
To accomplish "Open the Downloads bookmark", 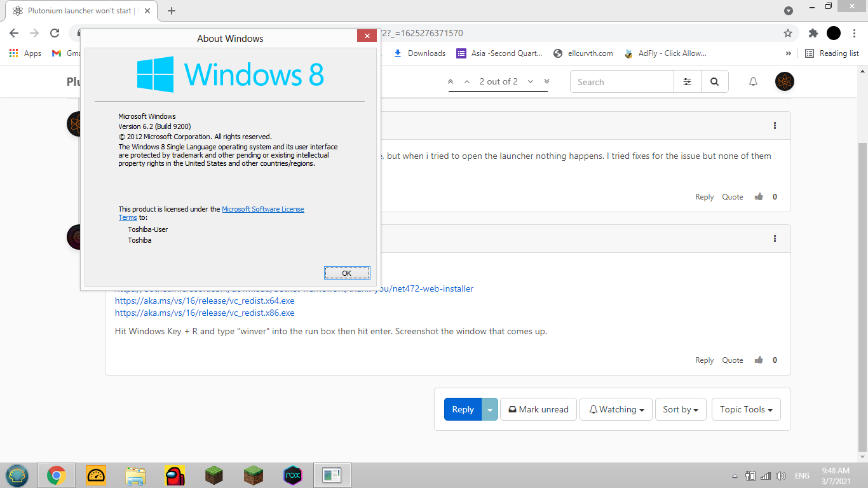I will [x=420, y=53].
